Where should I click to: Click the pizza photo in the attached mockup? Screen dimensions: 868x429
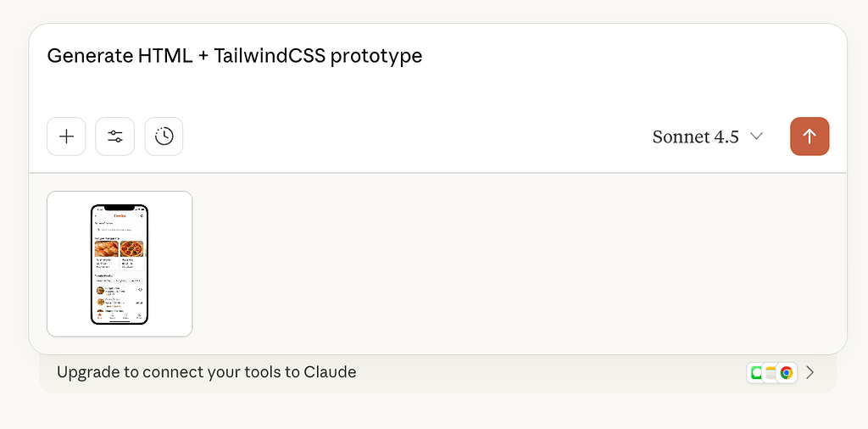131,248
